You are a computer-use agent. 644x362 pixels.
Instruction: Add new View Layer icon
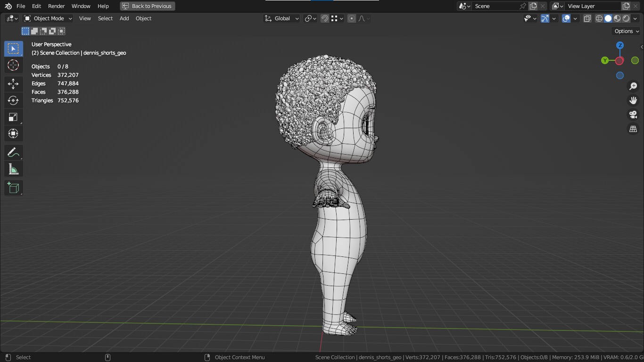[626, 6]
